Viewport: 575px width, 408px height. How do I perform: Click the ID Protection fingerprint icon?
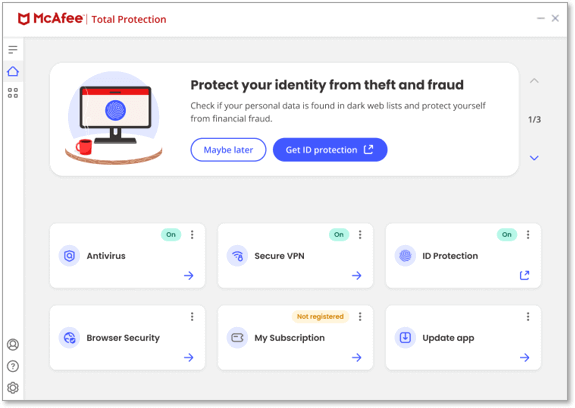click(405, 256)
